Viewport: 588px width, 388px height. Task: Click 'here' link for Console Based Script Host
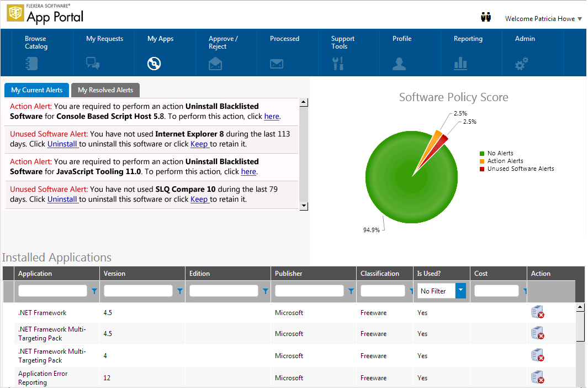coord(272,116)
